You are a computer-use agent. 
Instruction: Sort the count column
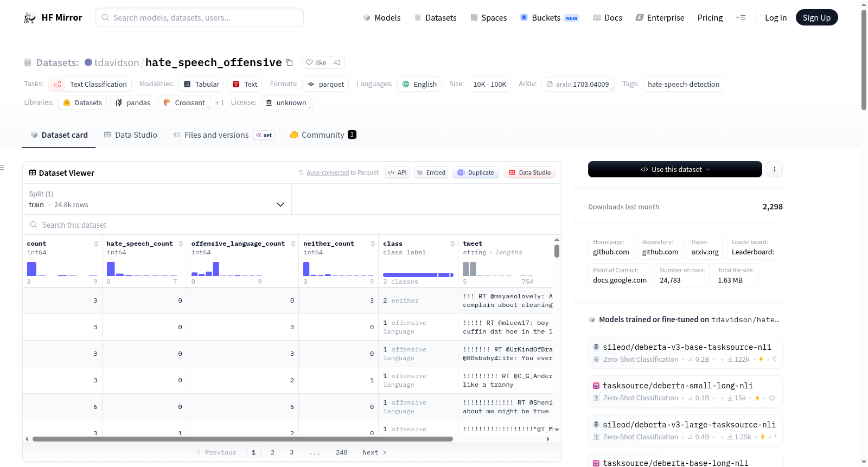click(96, 244)
